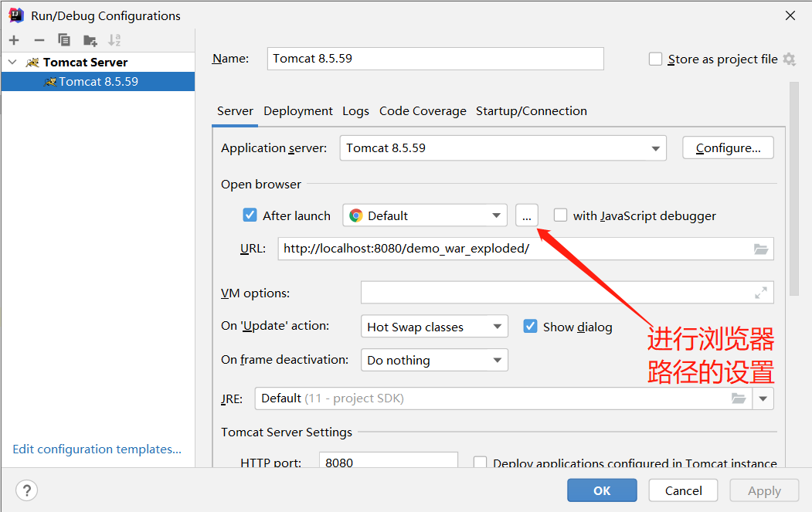Click the Apply button
This screenshot has width=812, height=512.
pos(764,490)
